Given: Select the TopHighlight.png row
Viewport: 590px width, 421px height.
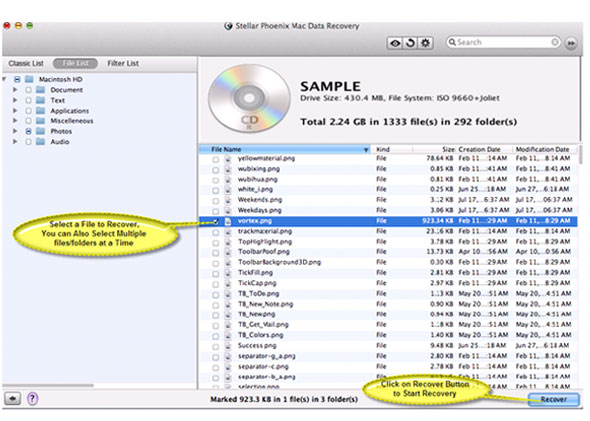Looking at the screenshot, I should 388,242.
